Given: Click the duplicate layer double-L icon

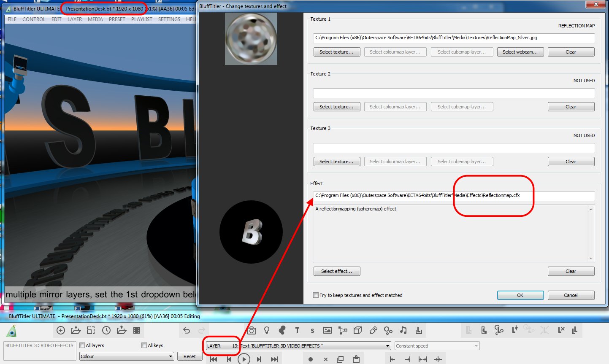Looking at the screenshot, I should point(575,330).
